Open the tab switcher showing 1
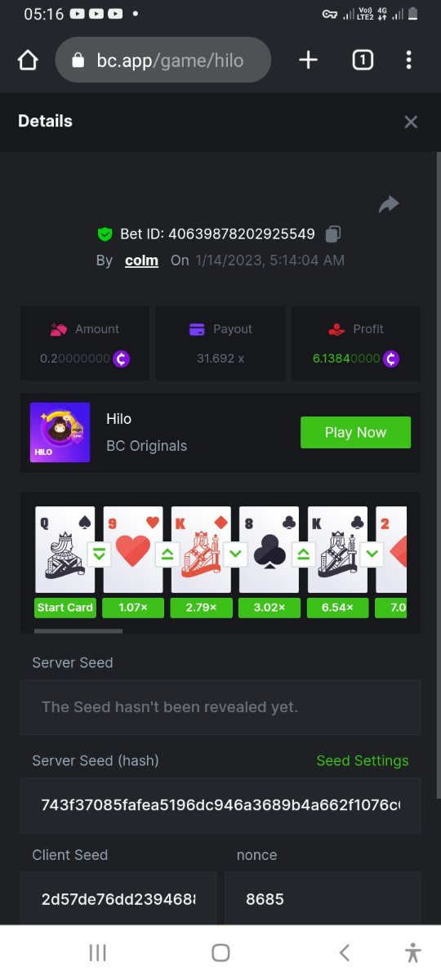441x980 pixels. point(363,60)
